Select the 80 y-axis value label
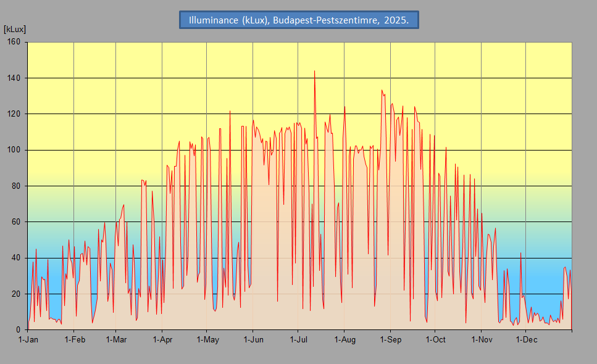597x364 pixels. (x=15, y=186)
